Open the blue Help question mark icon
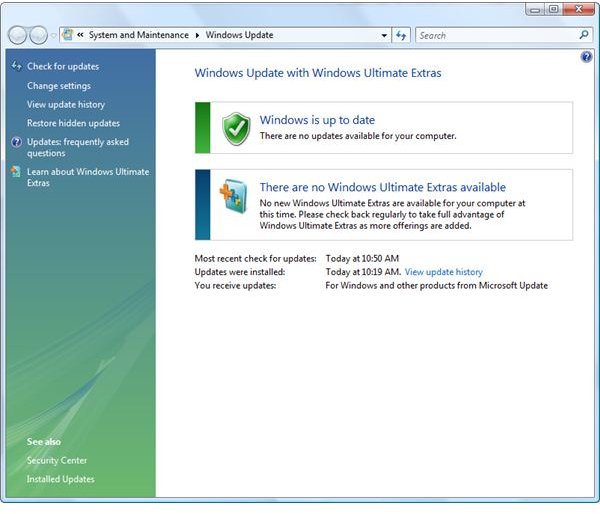 [586, 57]
